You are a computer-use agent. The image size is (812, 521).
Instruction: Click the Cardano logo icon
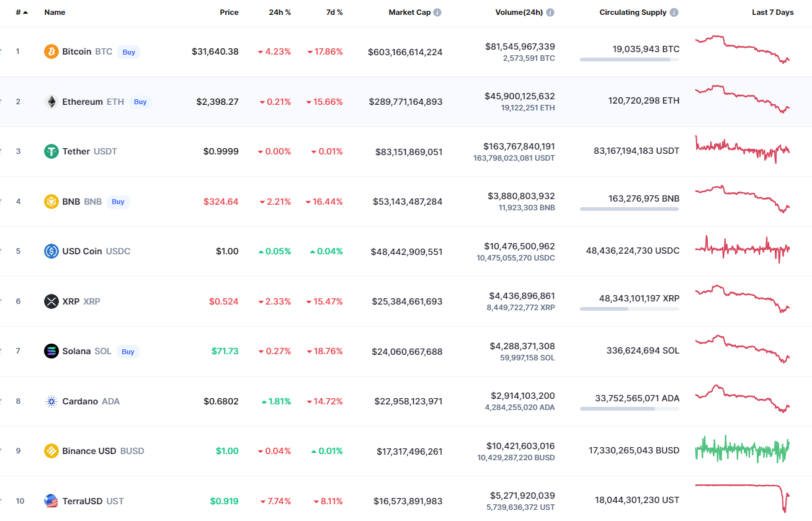[51, 401]
